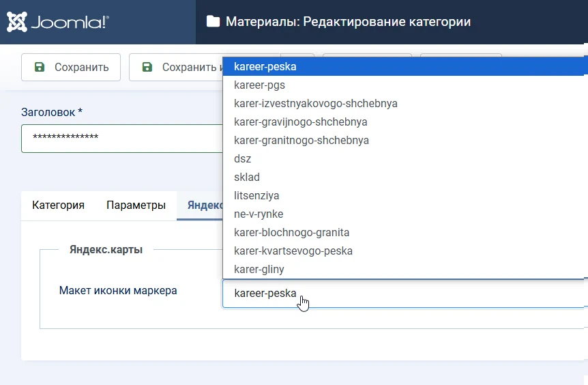Pick the sklad option
The width and height of the screenshot is (588, 385).
coord(405,177)
